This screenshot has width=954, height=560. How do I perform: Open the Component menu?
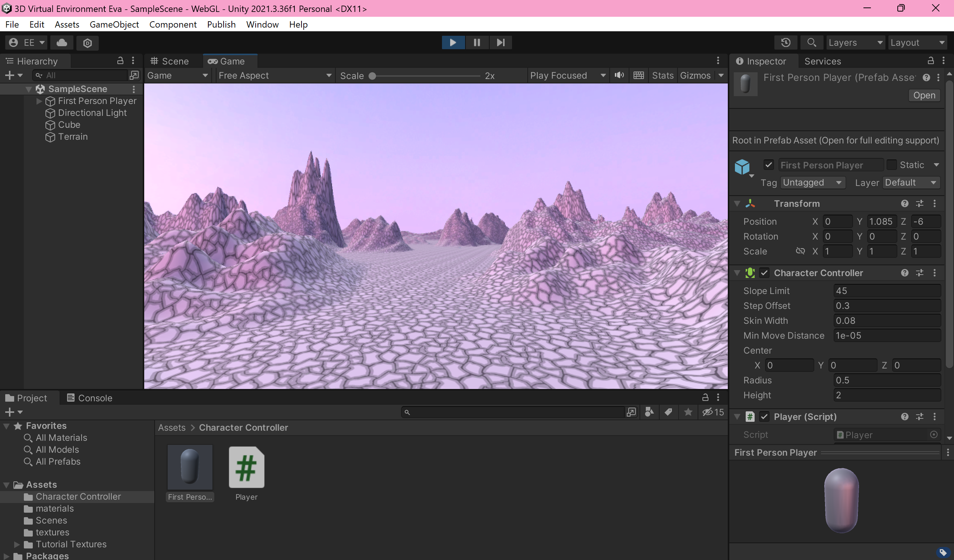(x=173, y=25)
